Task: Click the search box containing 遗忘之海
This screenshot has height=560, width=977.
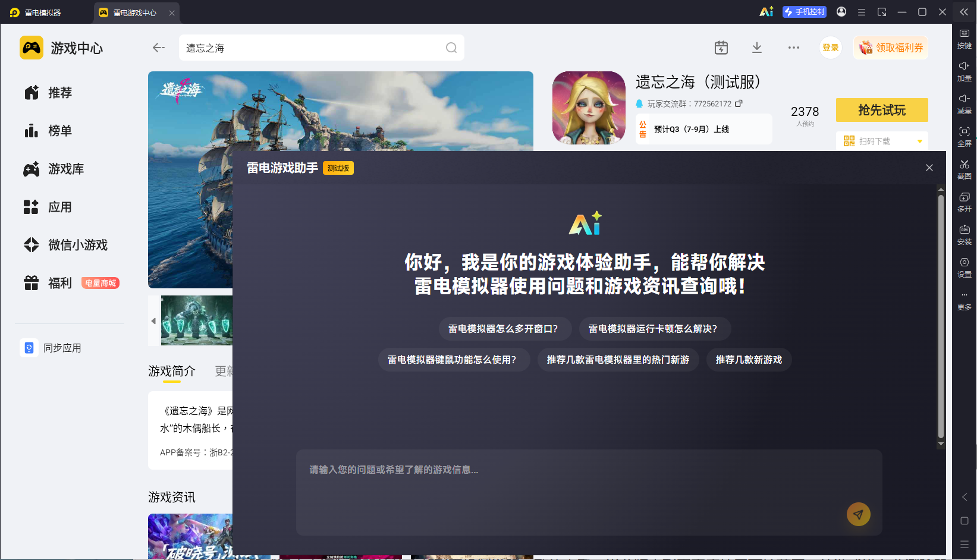Action: [x=321, y=48]
